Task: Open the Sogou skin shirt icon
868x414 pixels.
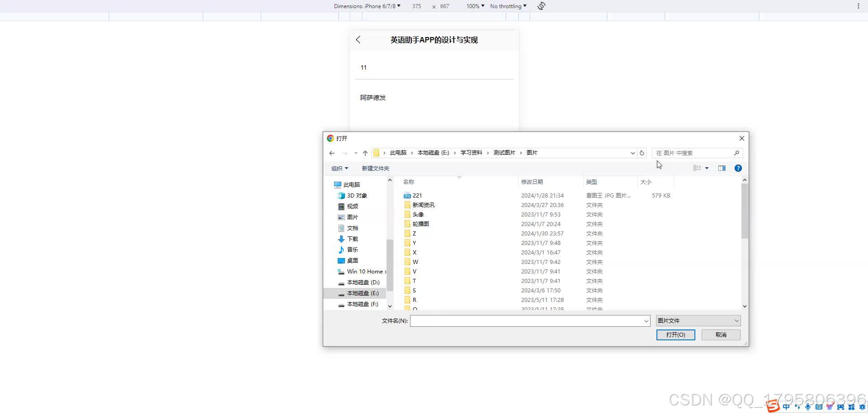Action: click(830, 407)
